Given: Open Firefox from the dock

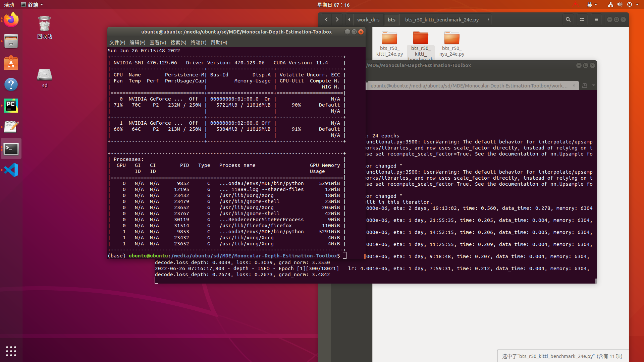Looking at the screenshot, I should pyautogui.click(x=11, y=20).
